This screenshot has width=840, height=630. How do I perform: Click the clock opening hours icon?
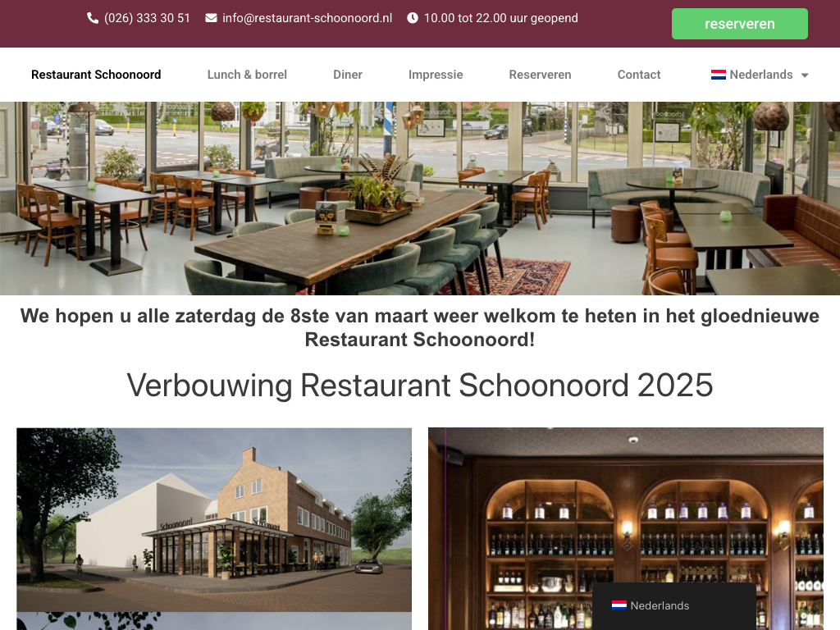click(x=413, y=18)
